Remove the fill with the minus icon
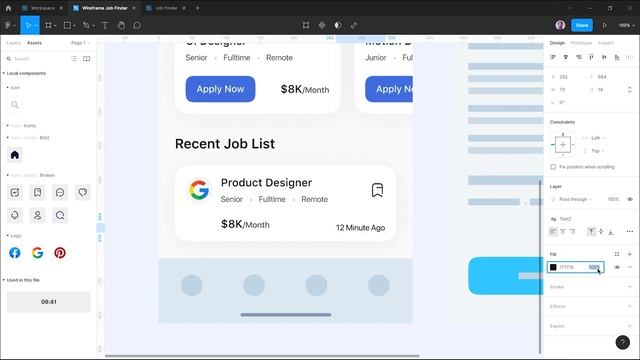 pos(630,267)
